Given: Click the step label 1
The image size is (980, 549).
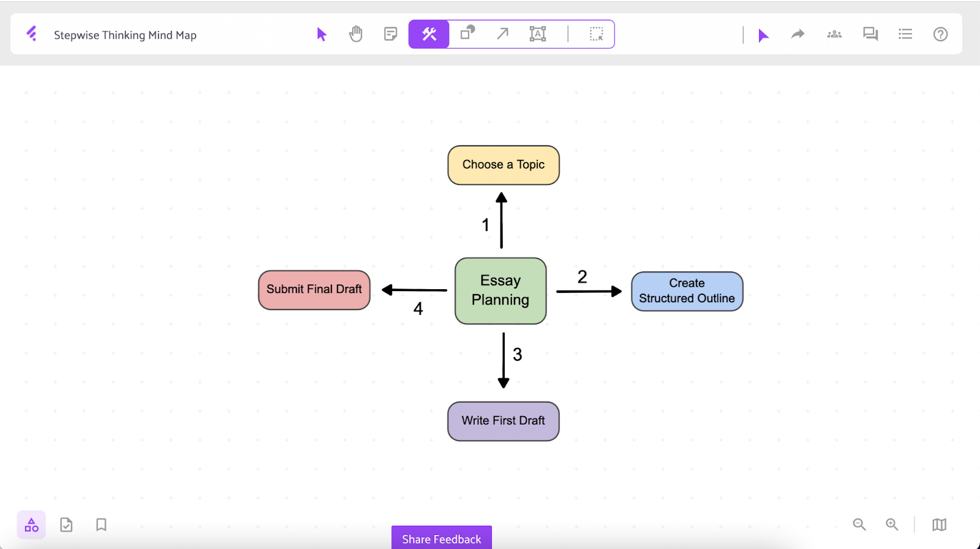Looking at the screenshot, I should pos(486,225).
